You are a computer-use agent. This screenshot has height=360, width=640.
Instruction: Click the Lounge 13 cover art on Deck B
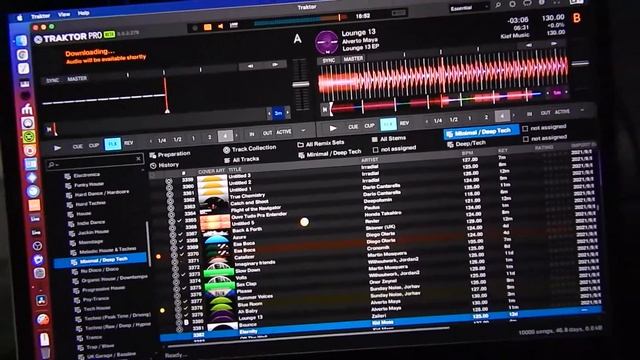[327, 42]
